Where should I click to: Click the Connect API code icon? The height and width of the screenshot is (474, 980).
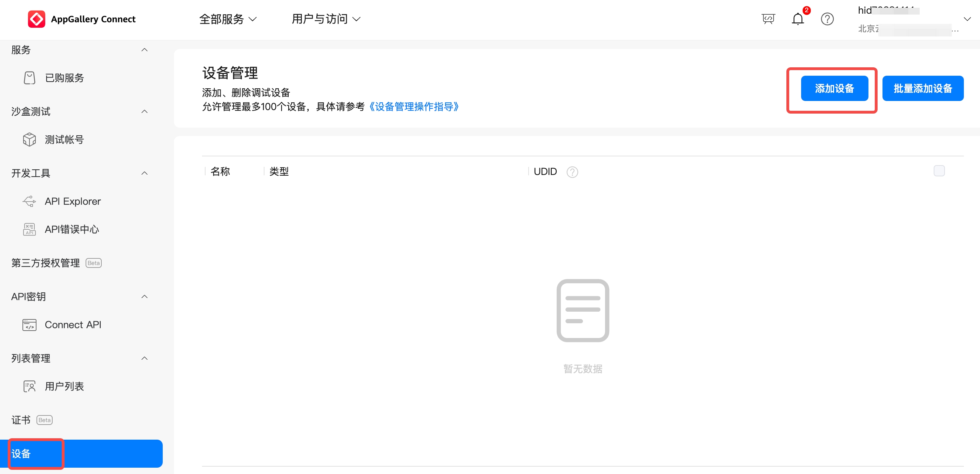pos(29,325)
